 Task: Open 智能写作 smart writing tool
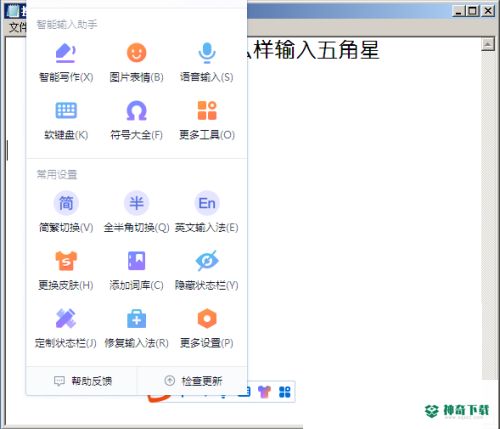(x=66, y=62)
